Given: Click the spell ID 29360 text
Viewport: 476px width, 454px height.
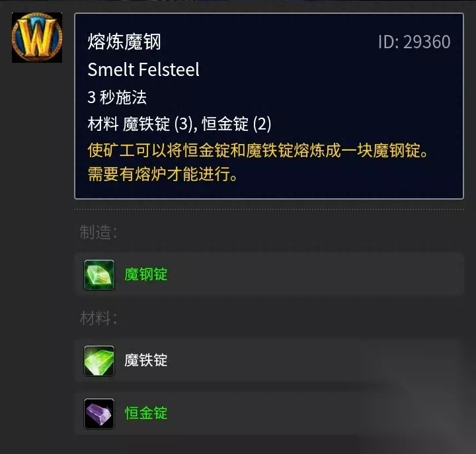Looking at the screenshot, I should (414, 42).
